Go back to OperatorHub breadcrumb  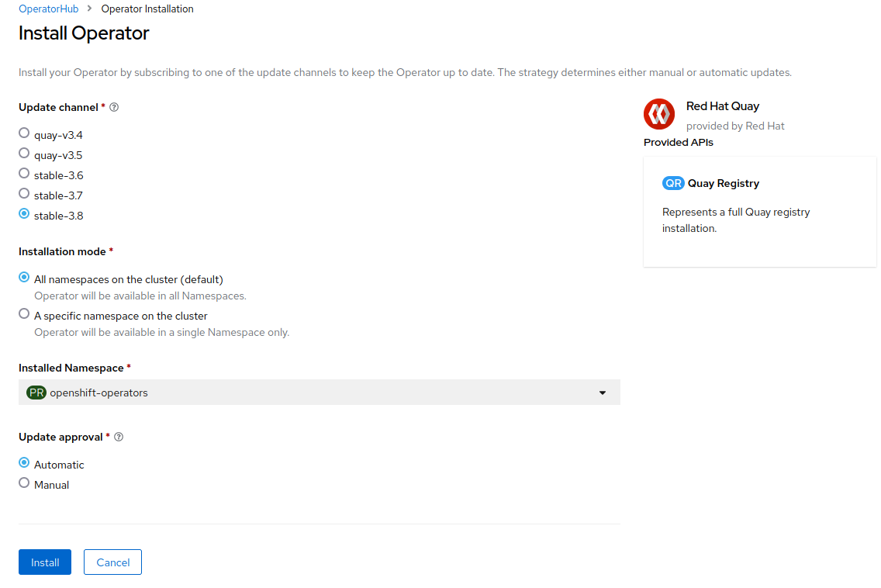49,9
